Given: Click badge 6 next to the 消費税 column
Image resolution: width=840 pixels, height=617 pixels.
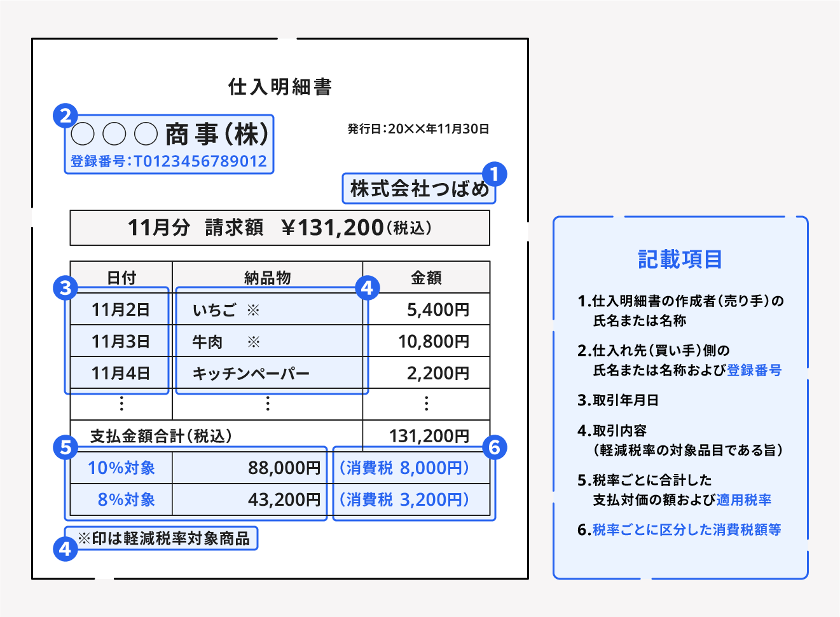Looking at the screenshot, I should coord(495,449).
